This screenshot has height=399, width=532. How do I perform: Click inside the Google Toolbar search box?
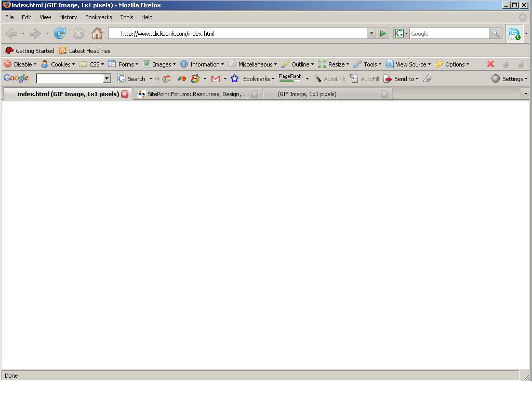(70, 79)
